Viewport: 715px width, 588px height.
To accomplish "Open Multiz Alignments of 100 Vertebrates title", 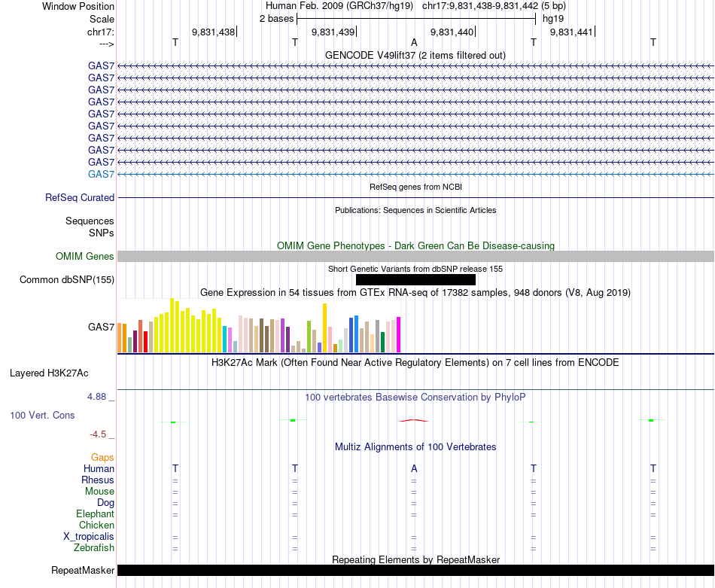I will pyautogui.click(x=415, y=447).
